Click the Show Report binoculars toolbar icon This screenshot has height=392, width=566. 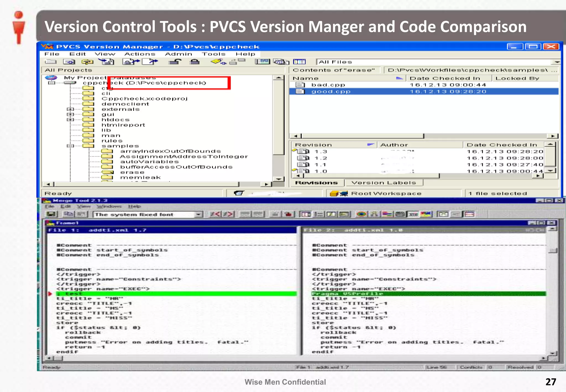pos(281,62)
